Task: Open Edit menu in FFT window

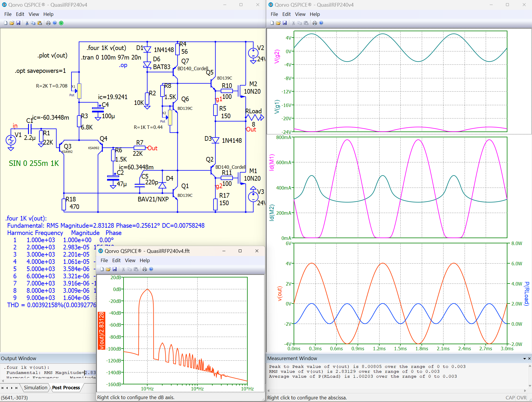Action: [x=116, y=260]
